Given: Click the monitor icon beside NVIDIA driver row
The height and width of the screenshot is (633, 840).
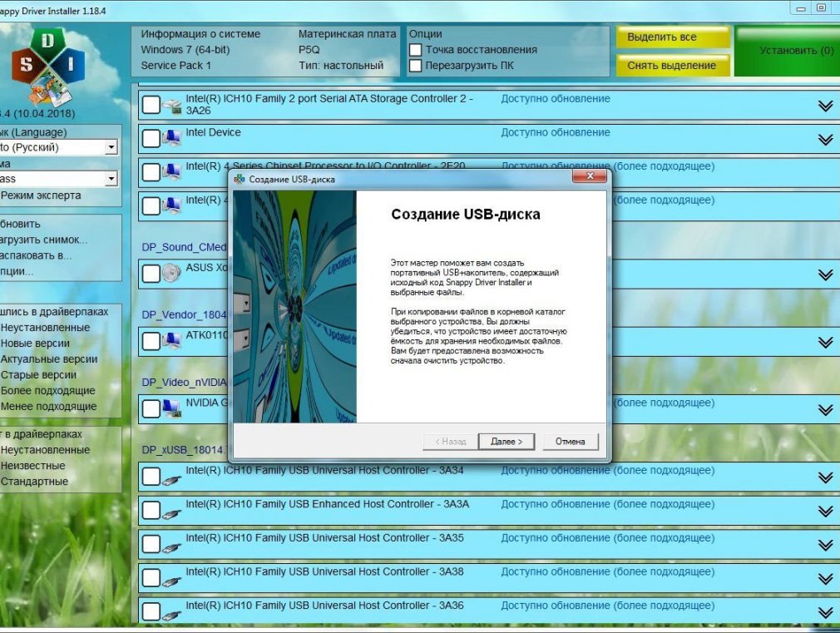Looking at the screenshot, I should point(171,408).
